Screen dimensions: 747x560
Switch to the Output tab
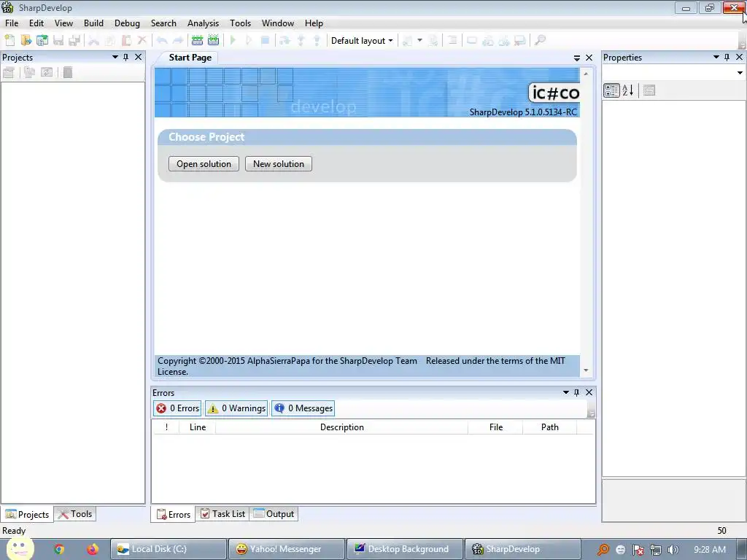[x=274, y=514]
